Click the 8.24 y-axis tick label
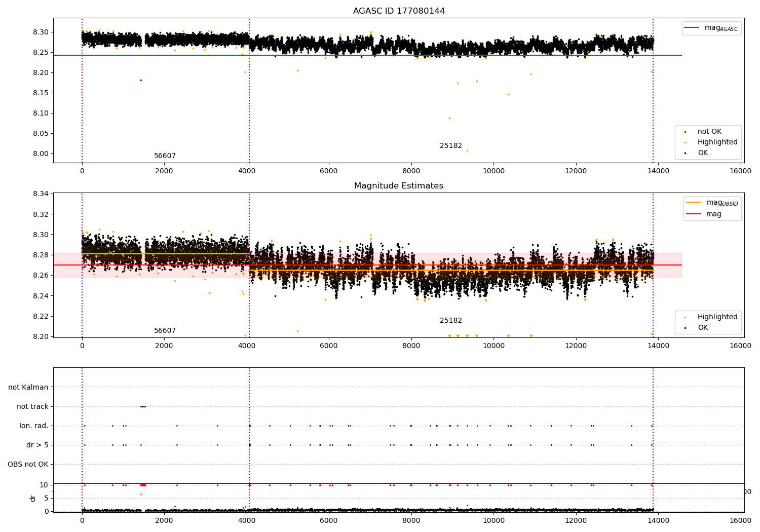The width and height of the screenshot is (760, 532). [40, 296]
